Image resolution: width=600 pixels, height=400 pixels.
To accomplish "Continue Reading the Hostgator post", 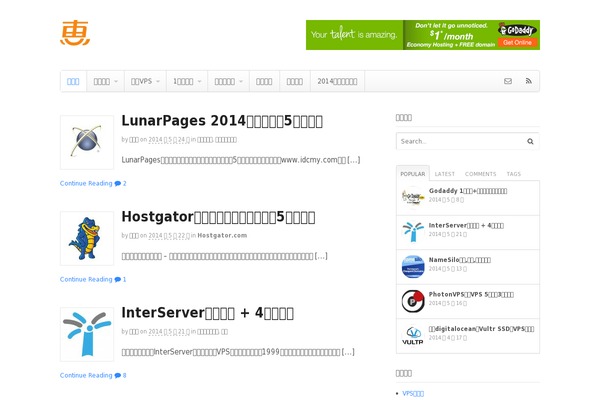I will [86, 279].
